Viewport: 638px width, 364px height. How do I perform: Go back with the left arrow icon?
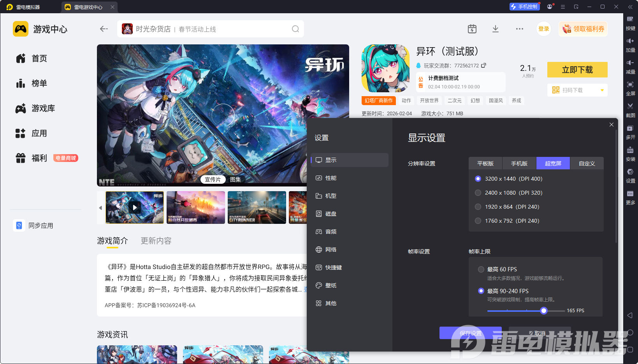click(104, 29)
